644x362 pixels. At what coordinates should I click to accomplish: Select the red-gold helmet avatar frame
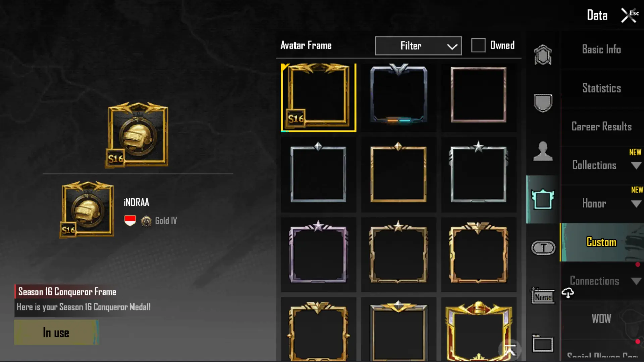pos(479,330)
